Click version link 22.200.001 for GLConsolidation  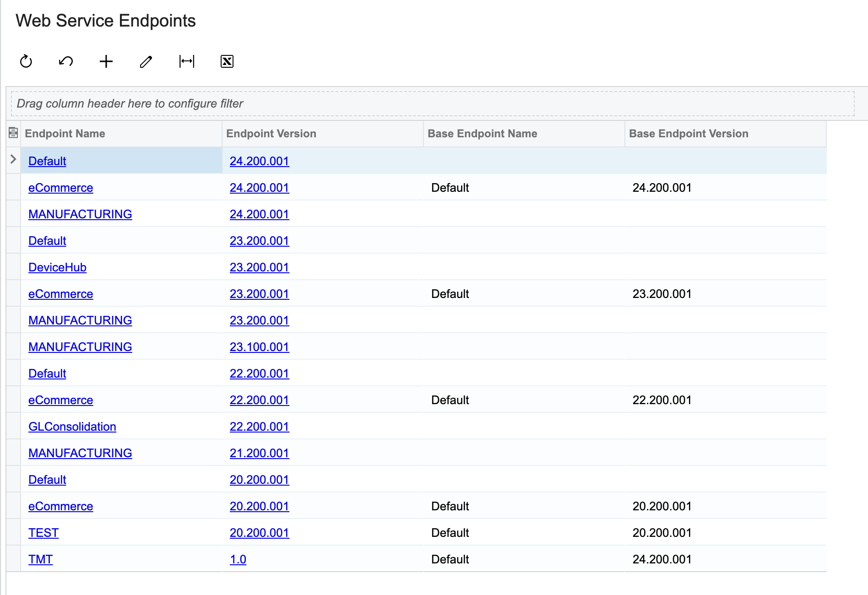259,427
